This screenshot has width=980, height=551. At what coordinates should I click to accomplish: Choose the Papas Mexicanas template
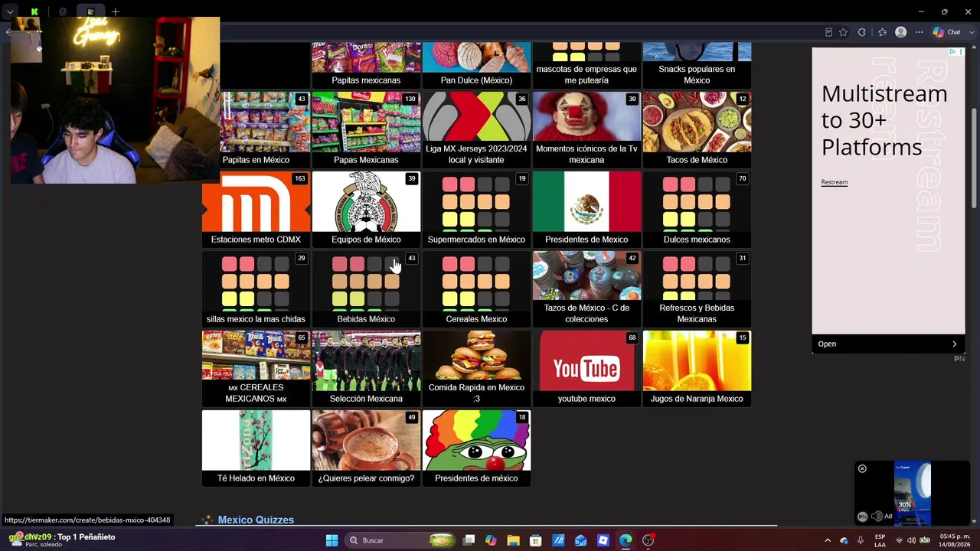(366, 129)
